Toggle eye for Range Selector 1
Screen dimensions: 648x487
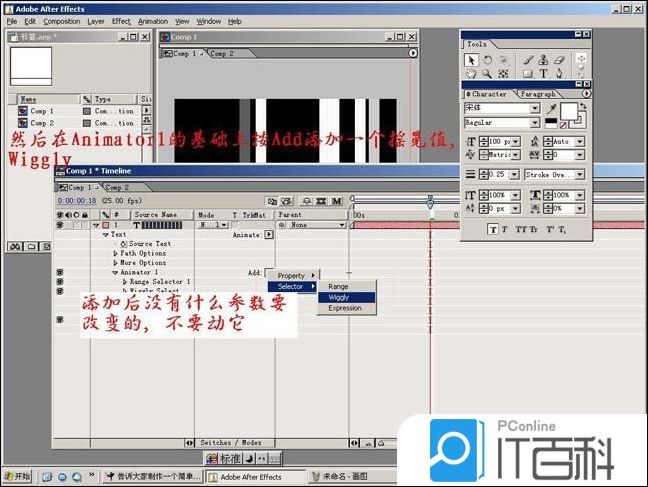(60, 282)
